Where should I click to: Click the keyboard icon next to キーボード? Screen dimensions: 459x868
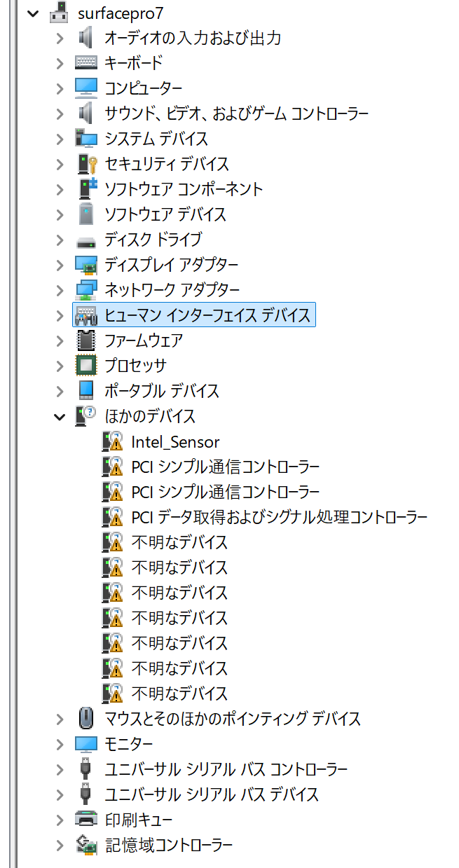pyautogui.click(x=85, y=62)
